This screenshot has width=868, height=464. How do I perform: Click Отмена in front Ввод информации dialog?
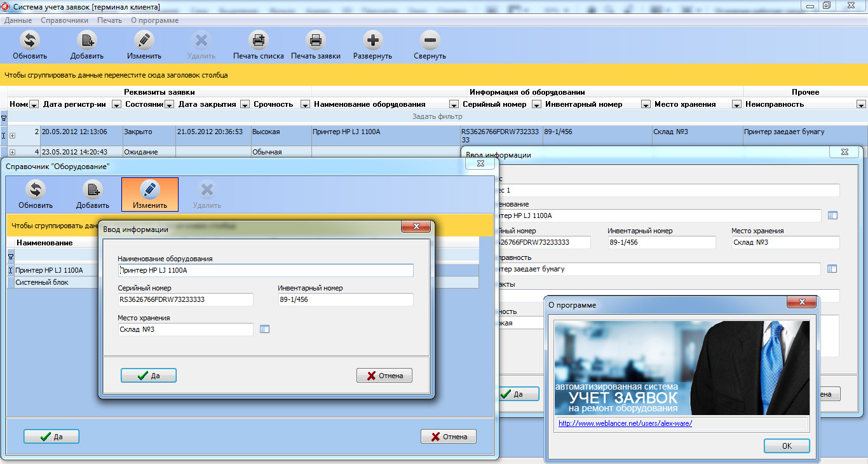coord(384,376)
